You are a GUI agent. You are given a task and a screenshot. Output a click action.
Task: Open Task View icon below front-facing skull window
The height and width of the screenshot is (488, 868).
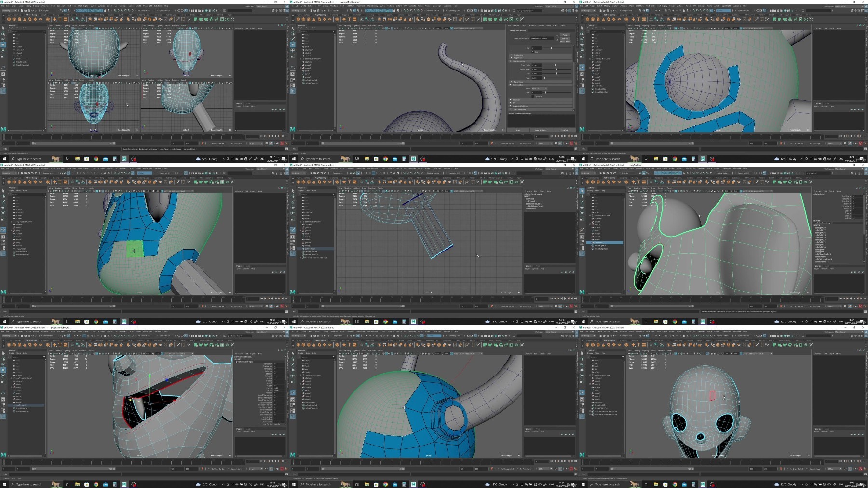(x=646, y=484)
